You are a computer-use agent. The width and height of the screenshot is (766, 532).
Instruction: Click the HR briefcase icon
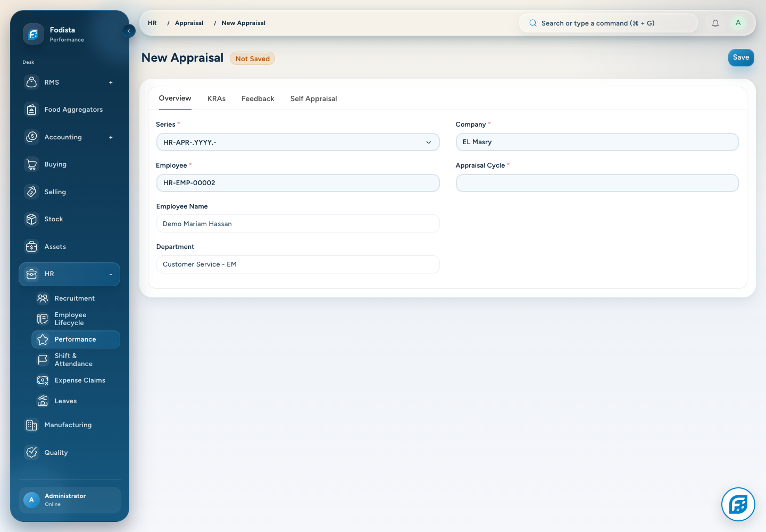(32, 274)
